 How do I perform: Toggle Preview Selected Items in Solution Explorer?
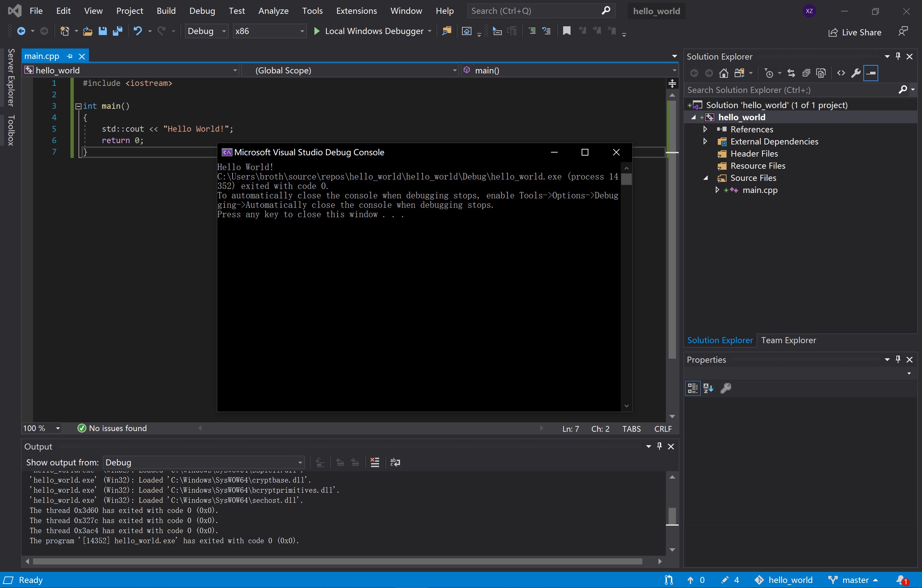click(871, 73)
